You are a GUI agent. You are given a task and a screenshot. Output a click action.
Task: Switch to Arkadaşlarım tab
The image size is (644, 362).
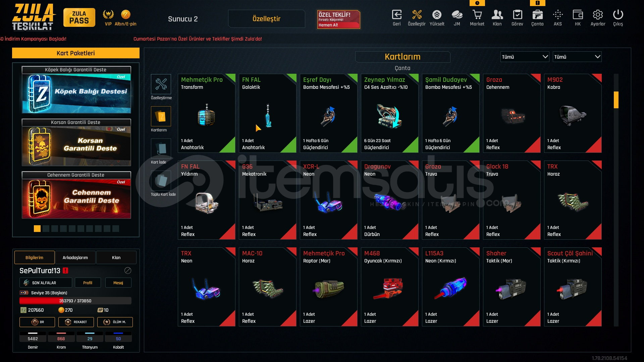click(75, 257)
